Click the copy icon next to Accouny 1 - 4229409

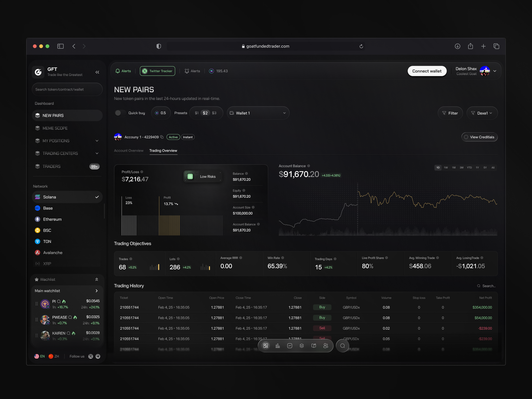click(x=162, y=137)
